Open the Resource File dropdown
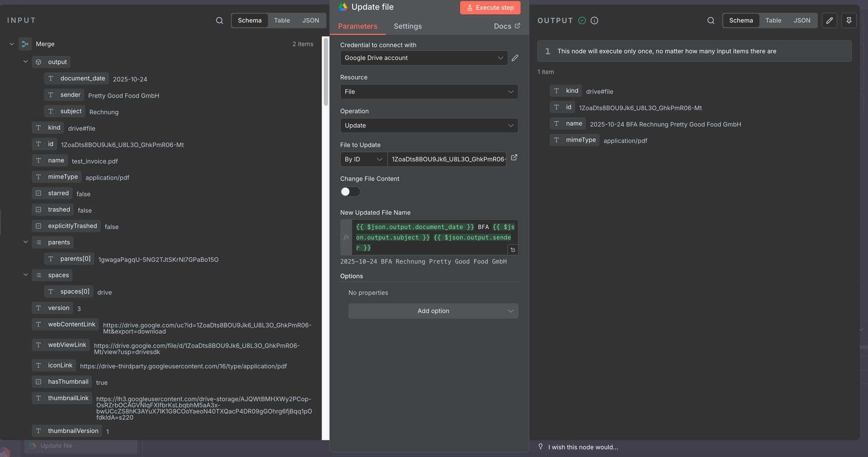 click(x=429, y=92)
